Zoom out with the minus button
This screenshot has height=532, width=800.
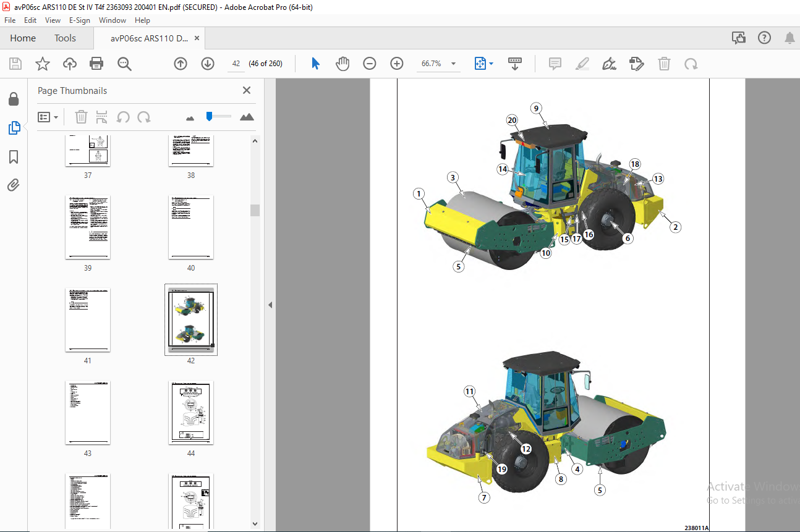click(370, 64)
